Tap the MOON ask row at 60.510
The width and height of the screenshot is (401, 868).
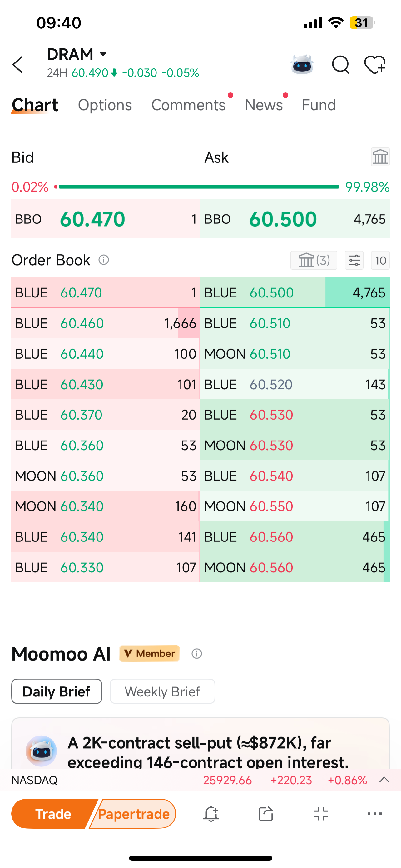click(x=295, y=354)
